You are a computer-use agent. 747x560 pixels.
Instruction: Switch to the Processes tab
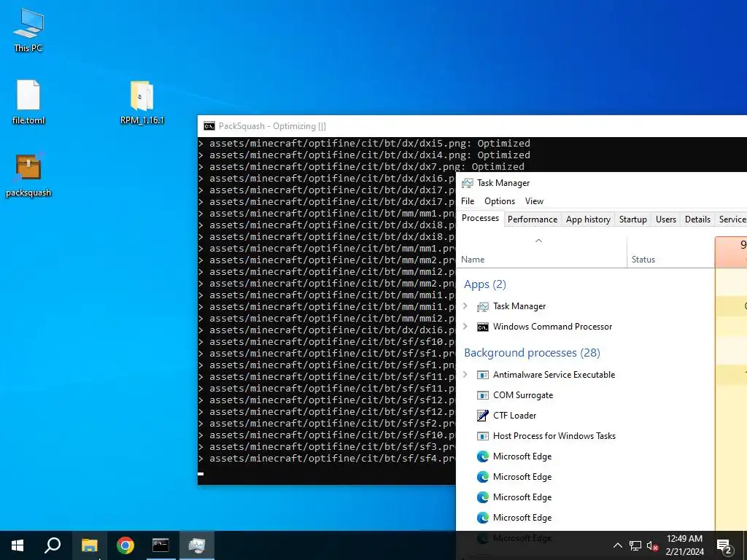(480, 219)
